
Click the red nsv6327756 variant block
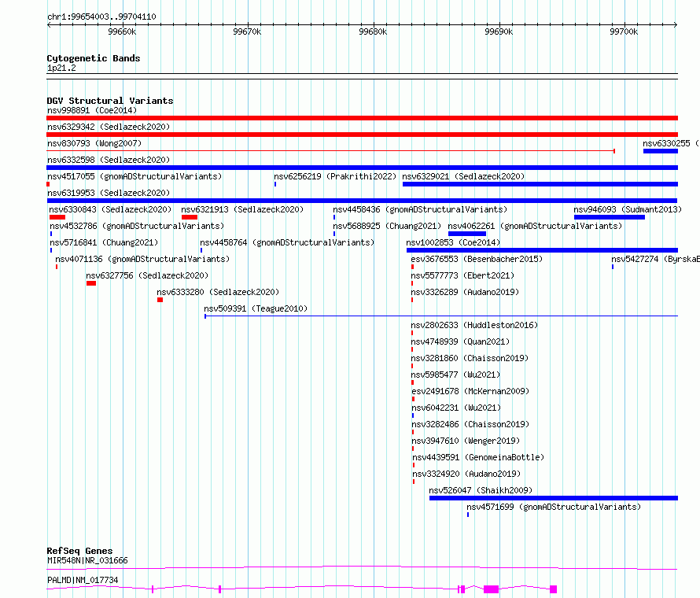91,283
